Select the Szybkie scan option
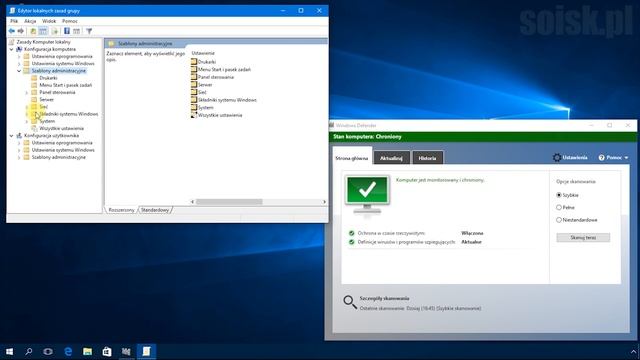This screenshot has height=360, width=640. tap(559, 195)
